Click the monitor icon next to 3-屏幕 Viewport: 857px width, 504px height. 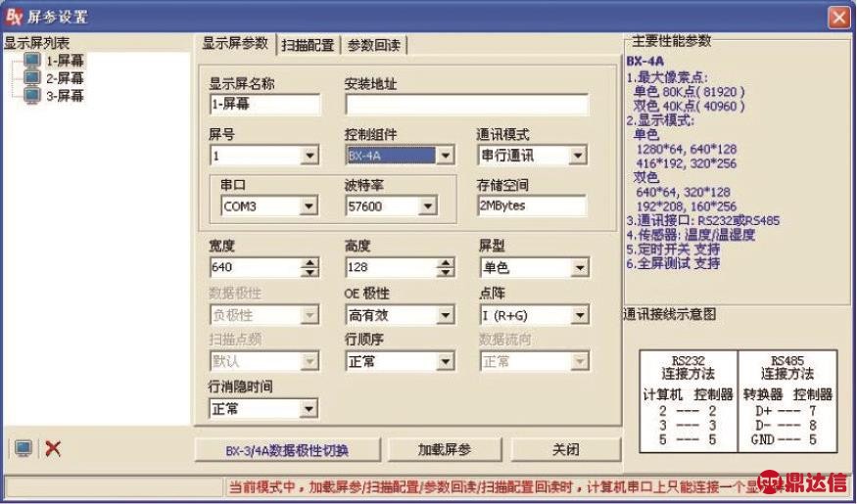click(x=32, y=96)
